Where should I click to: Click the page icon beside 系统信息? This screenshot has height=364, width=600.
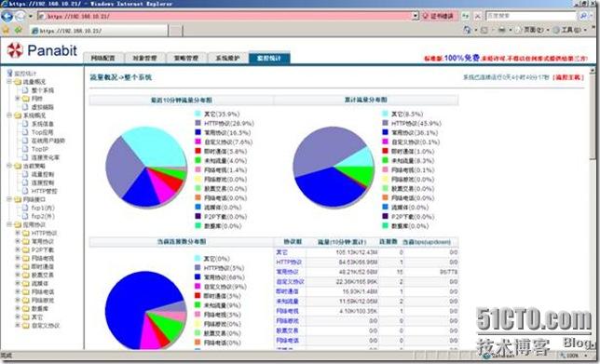(x=25, y=124)
